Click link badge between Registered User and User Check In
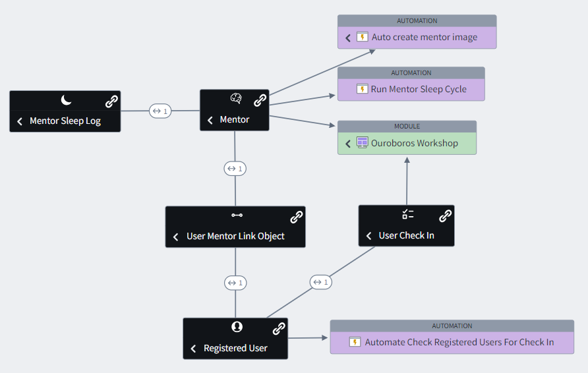Screen dimensions: 588x373 pyautogui.click(x=320, y=282)
